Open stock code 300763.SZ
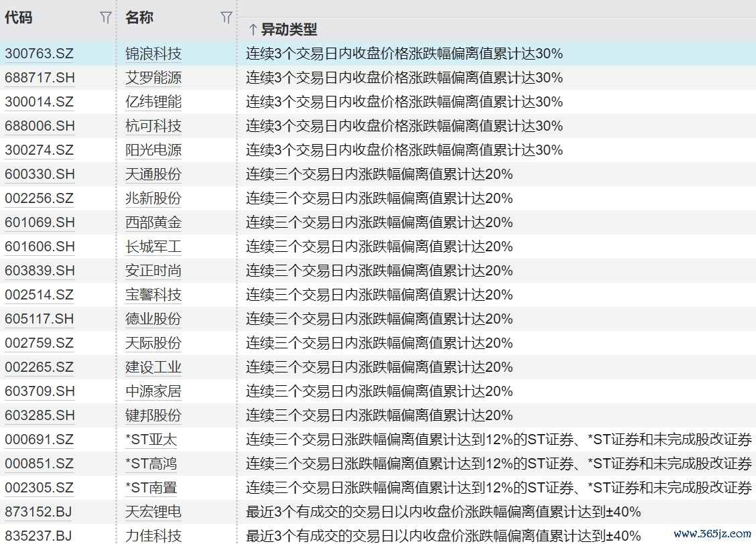 [x=39, y=54]
